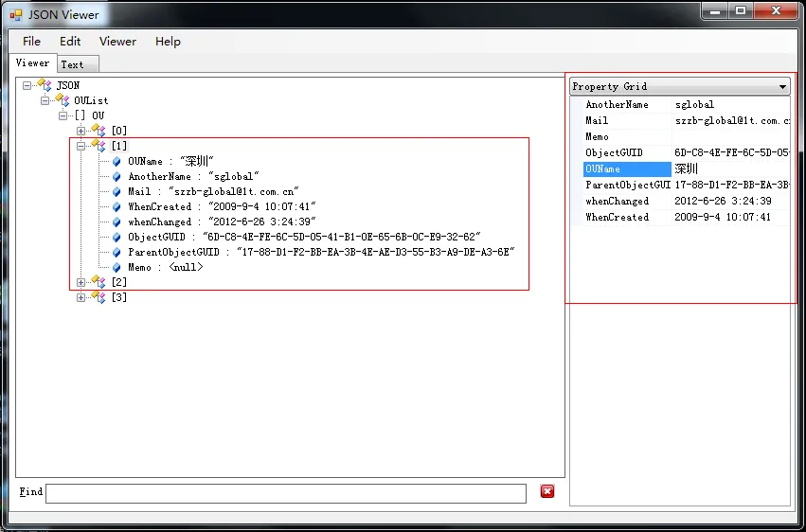Expand the [2] array node

point(81,282)
